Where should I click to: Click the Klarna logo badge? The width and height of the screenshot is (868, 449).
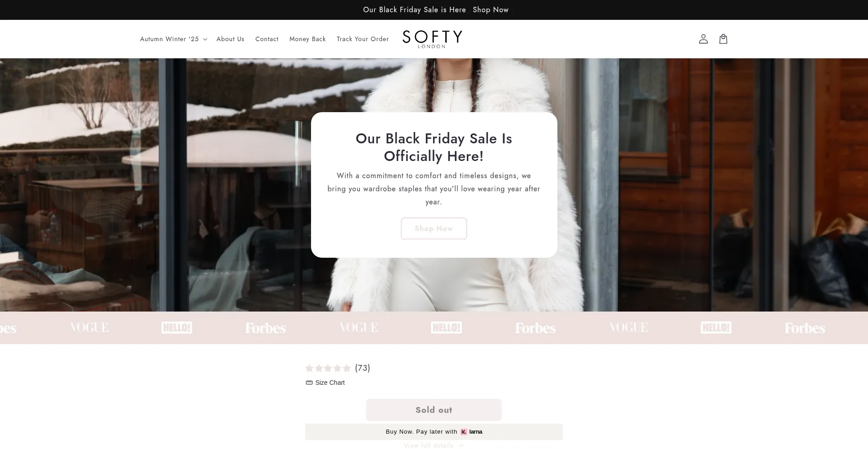(472, 432)
